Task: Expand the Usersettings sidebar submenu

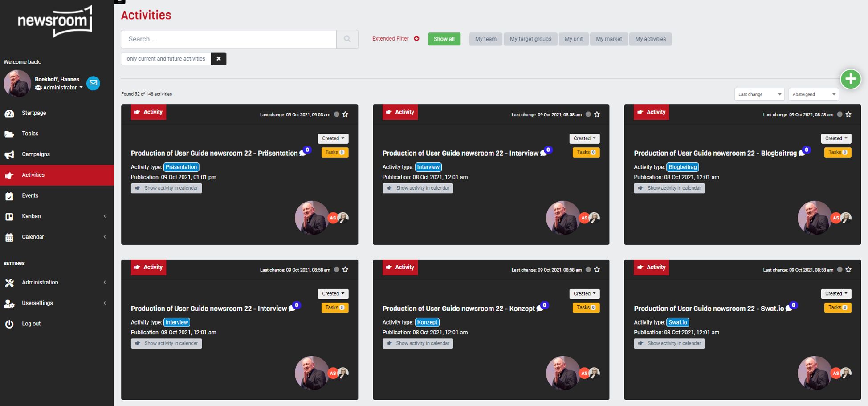Action: [57, 303]
